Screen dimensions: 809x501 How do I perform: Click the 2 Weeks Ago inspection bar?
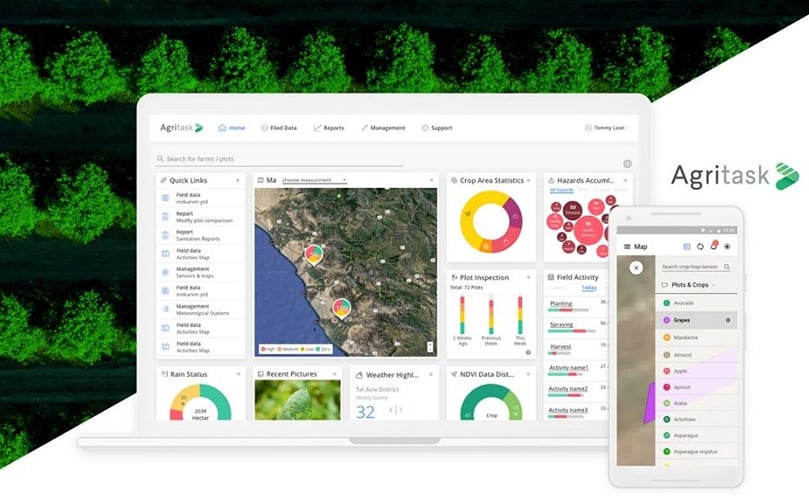coord(462,315)
